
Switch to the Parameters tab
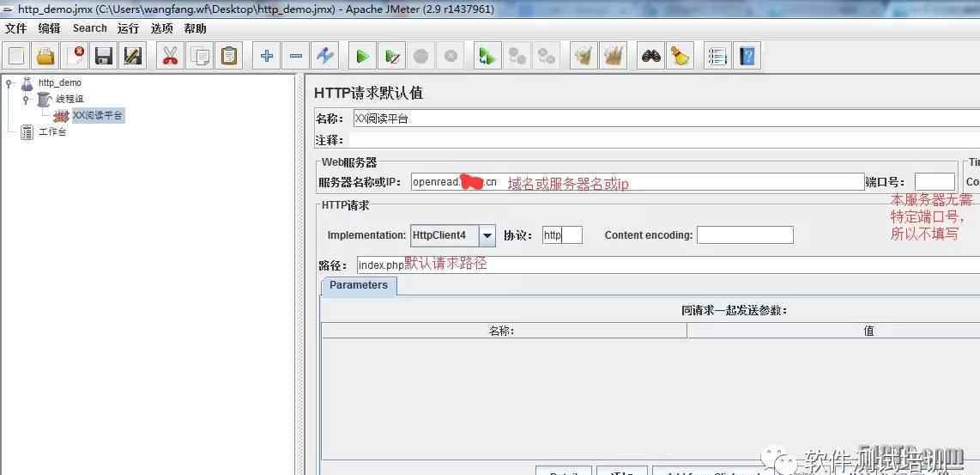tap(359, 285)
